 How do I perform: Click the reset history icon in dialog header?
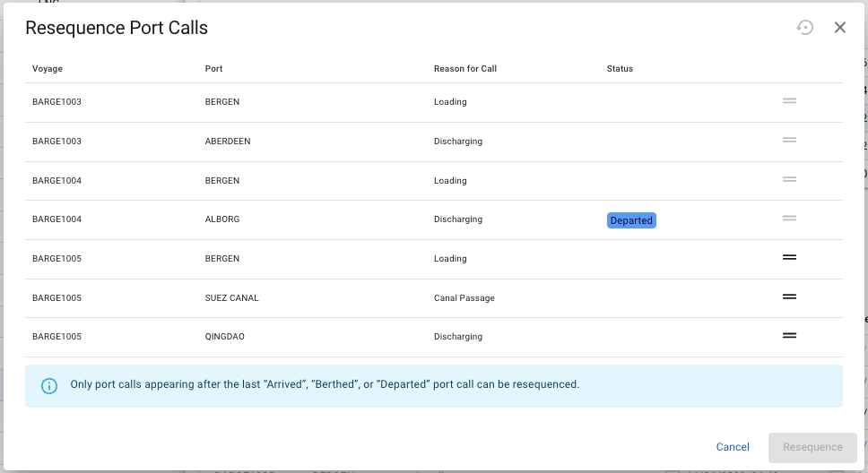coord(805,28)
